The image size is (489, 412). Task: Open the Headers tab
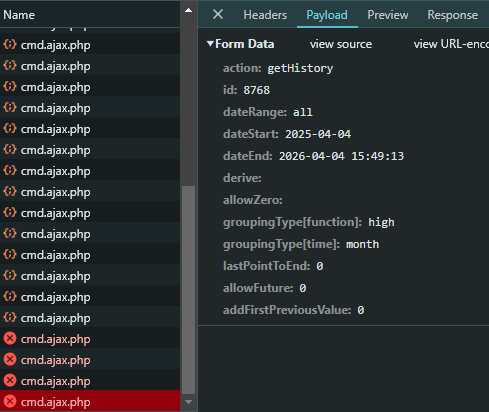[x=265, y=15]
